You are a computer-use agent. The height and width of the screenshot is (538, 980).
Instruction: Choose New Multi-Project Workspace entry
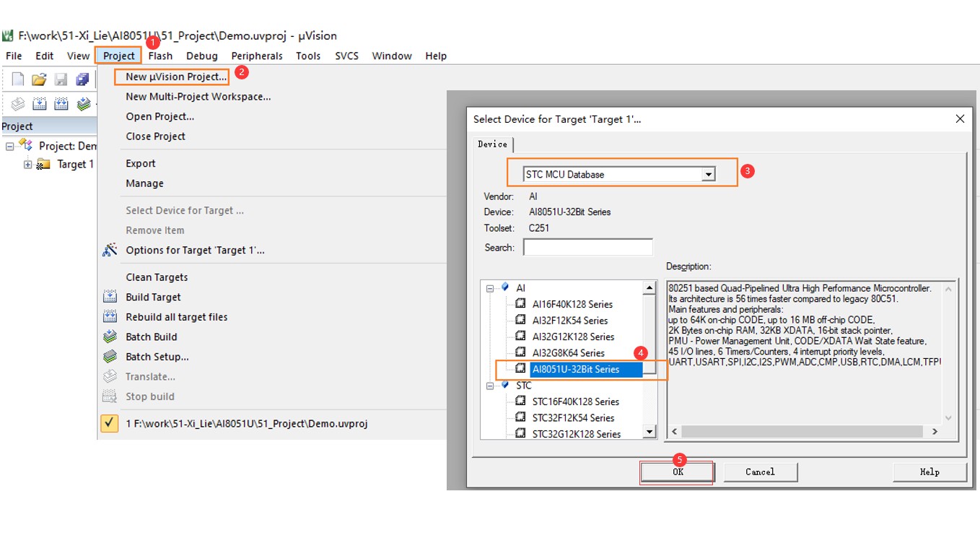pos(198,96)
